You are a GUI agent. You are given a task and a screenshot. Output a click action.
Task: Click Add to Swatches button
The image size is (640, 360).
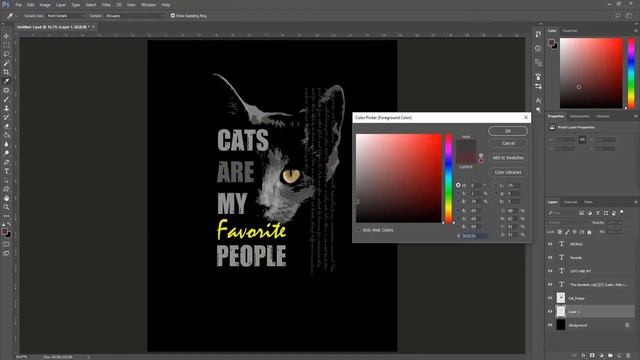(508, 158)
